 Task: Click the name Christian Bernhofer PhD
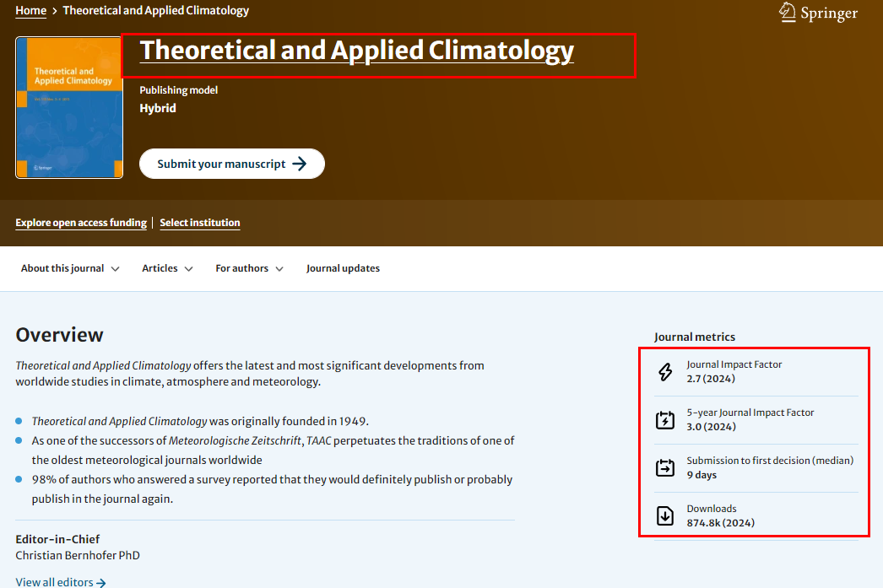point(78,555)
